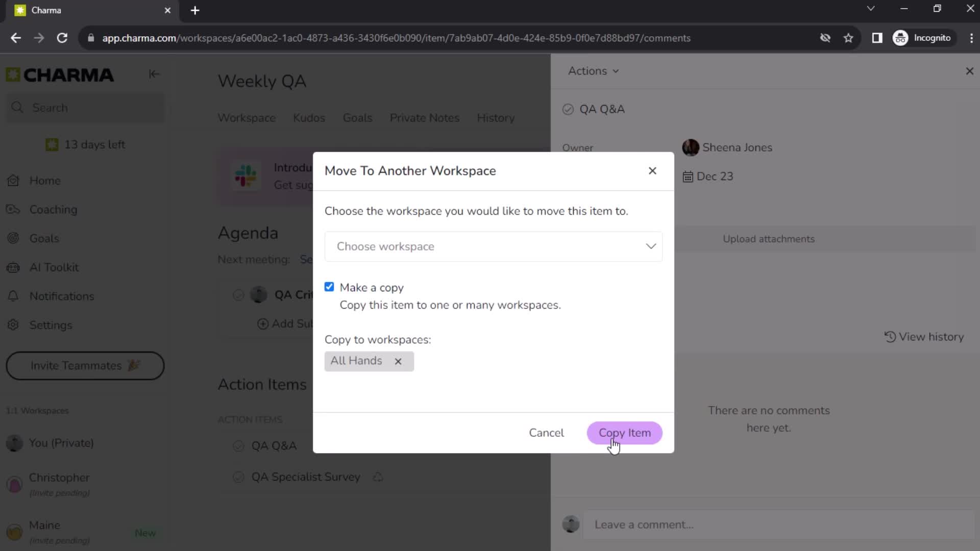Switch to the Kudos tab

pos(309,118)
